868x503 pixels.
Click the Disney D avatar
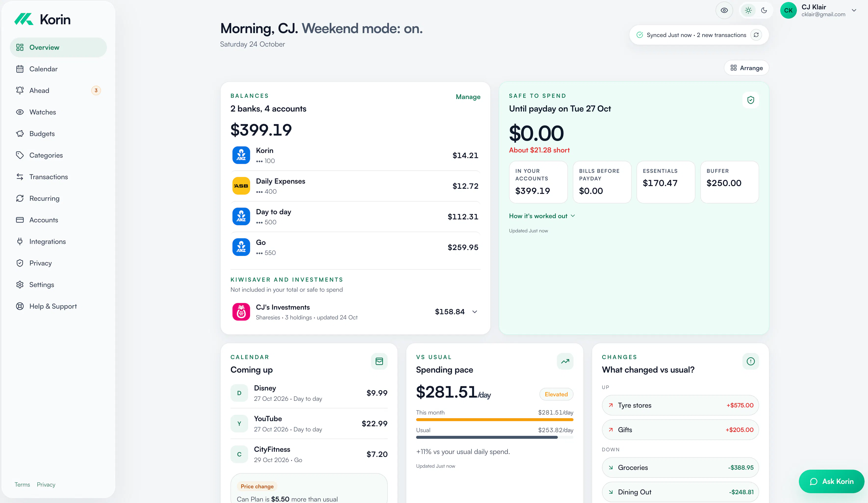pyautogui.click(x=239, y=393)
